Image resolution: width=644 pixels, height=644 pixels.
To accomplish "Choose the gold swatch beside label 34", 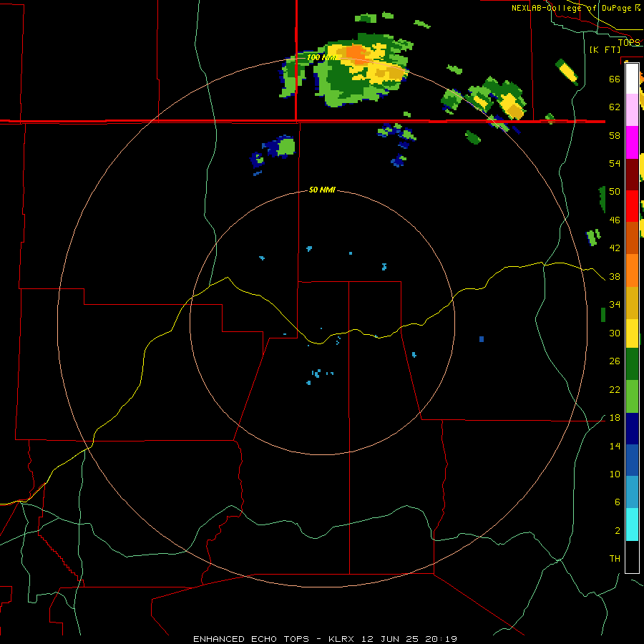I will point(632,303).
